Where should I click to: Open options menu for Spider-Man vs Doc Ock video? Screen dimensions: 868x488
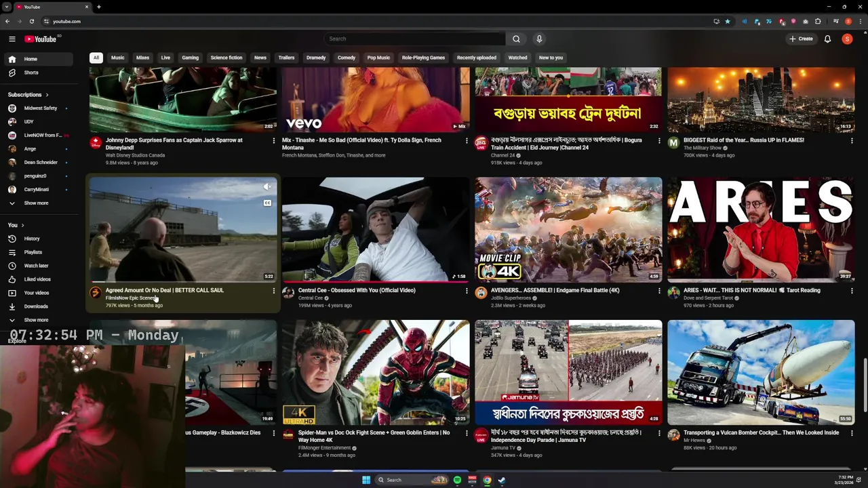click(467, 433)
